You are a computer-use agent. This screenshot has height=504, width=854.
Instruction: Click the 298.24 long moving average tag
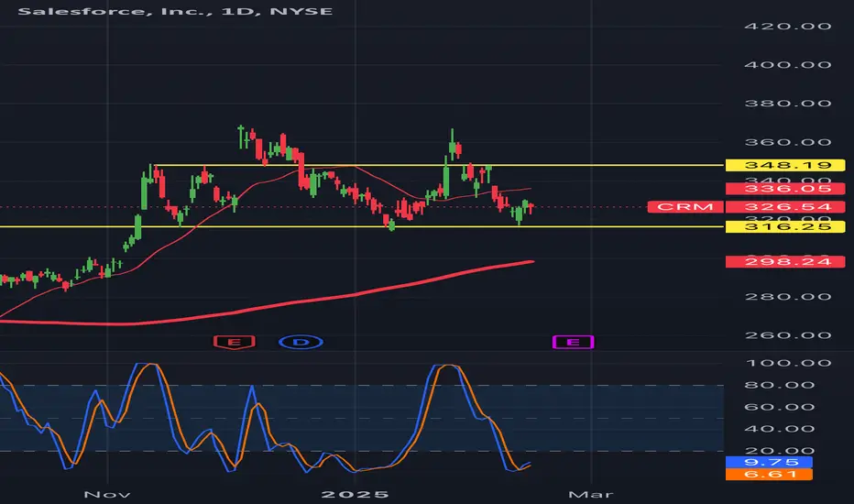785,262
